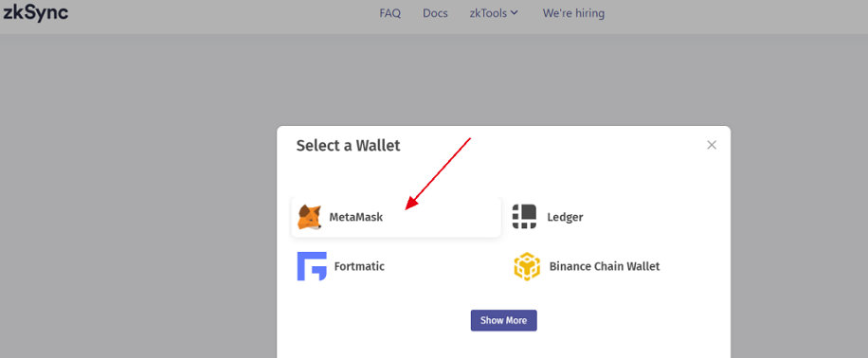Open the We're hiring link
868x358 pixels.
pyautogui.click(x=573, y=12)
